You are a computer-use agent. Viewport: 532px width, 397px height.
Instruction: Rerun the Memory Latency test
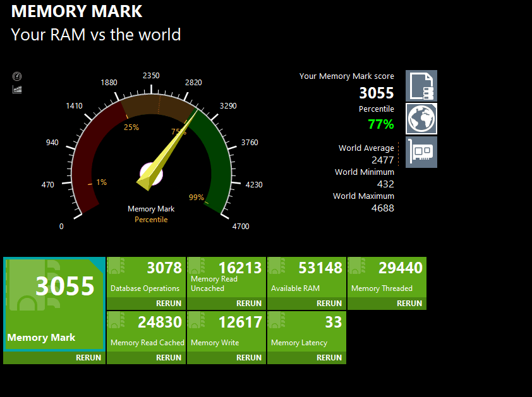coord(329,358)
